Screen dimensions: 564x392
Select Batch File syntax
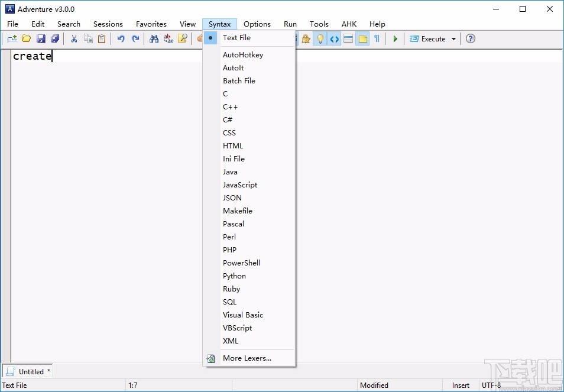click(x=249, y=81)
